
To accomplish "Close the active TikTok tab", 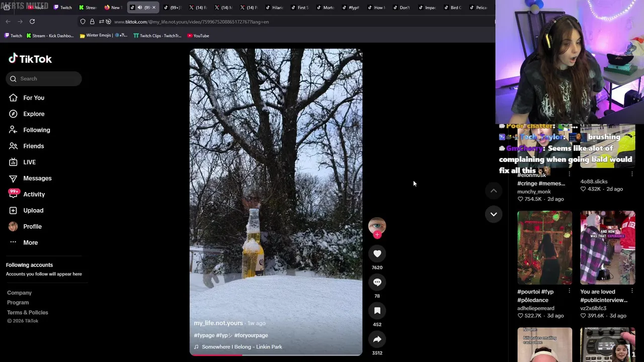I will tap(154, 8).
